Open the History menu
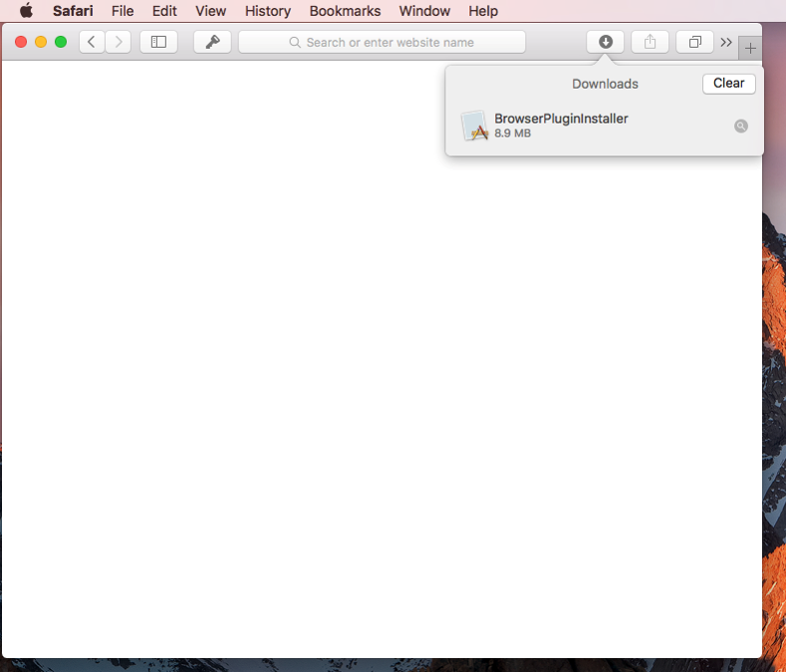786x672 pixels. coord(268,11)
